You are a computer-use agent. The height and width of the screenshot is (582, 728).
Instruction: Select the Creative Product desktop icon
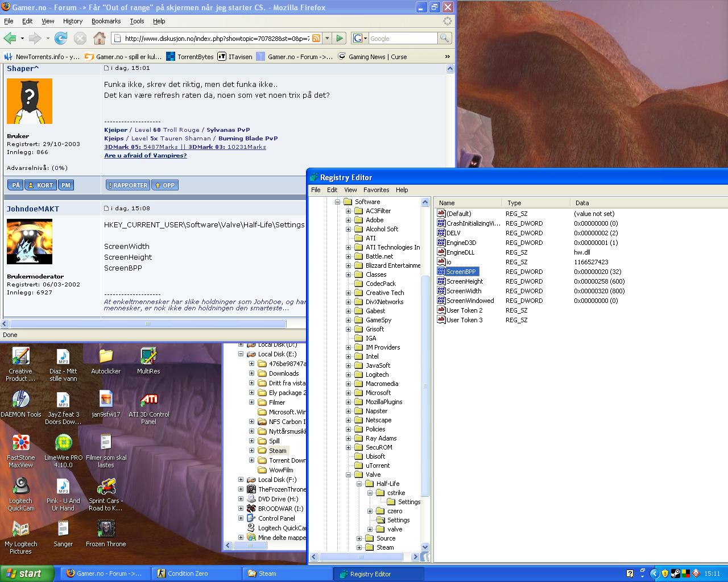(21, 365)
